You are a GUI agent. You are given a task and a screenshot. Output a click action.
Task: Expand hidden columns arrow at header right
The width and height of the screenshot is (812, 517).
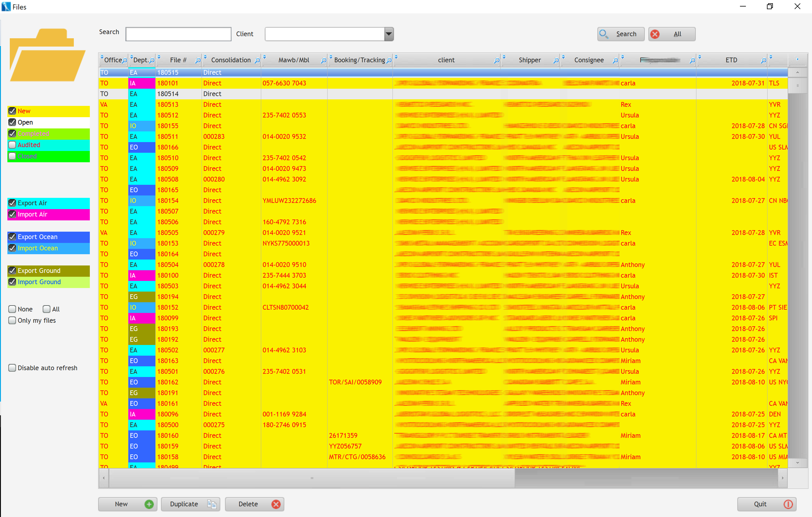(797, 59)
